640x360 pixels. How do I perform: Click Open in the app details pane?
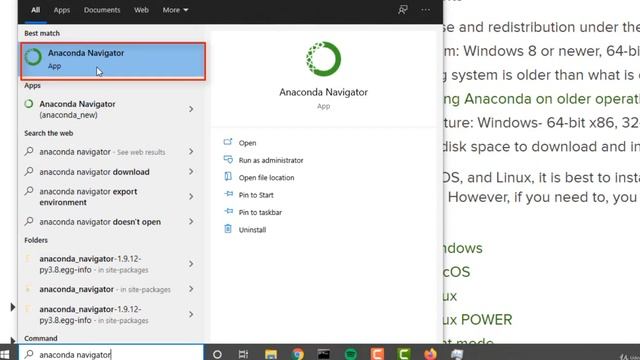[x=247, y=143]
